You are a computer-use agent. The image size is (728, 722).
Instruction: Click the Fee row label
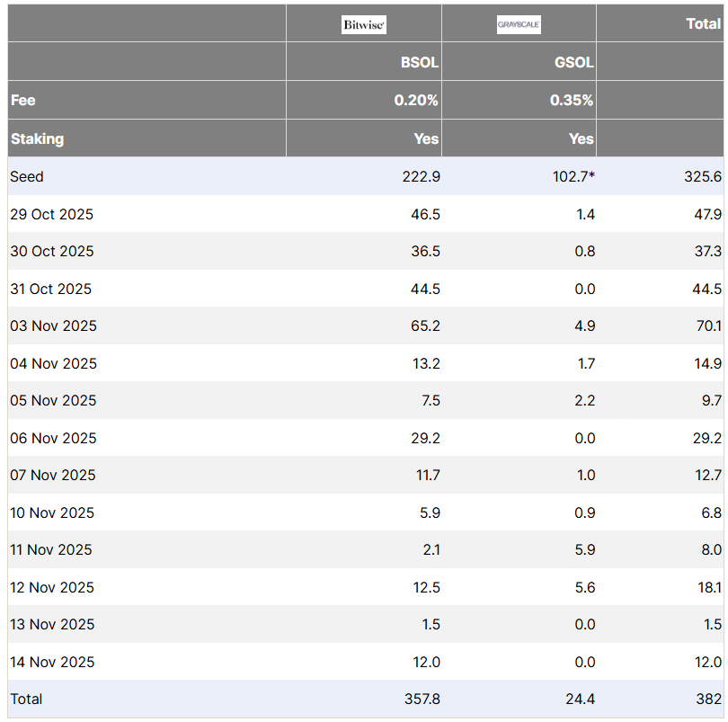point(23,100)
